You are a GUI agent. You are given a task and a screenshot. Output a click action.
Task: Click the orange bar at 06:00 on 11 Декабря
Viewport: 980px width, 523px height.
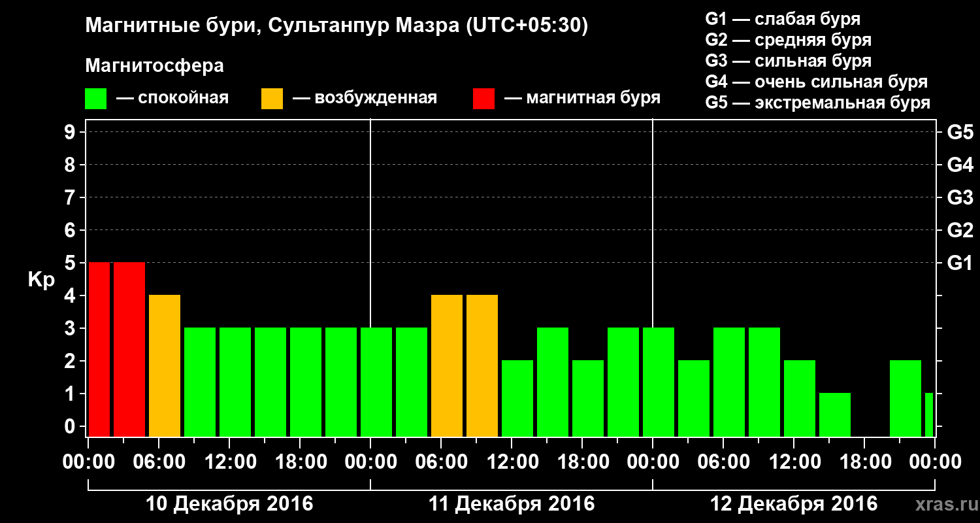(447, 366)
